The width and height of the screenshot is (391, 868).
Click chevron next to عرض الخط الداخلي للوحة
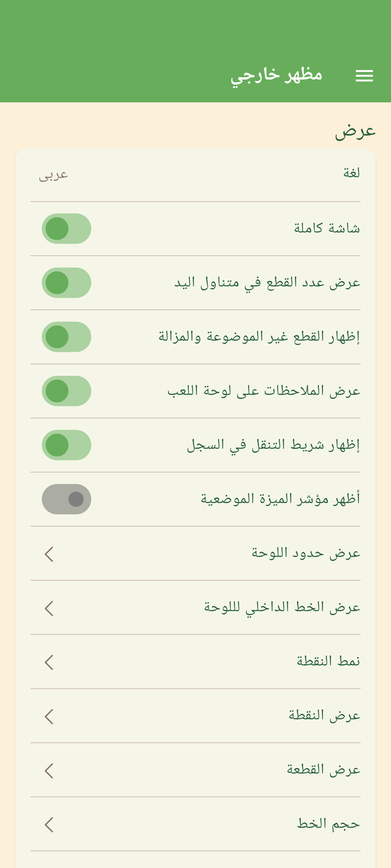click(x=49, y=608)
